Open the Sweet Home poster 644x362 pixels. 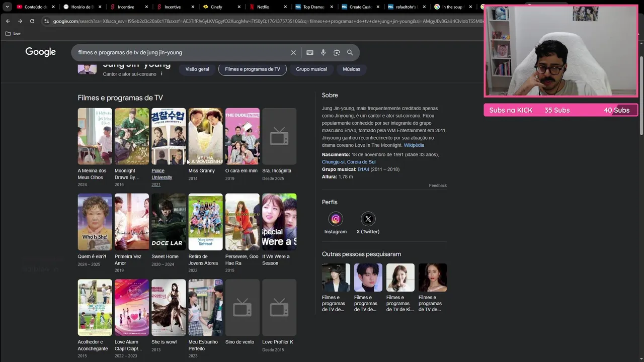click(169, 222)
